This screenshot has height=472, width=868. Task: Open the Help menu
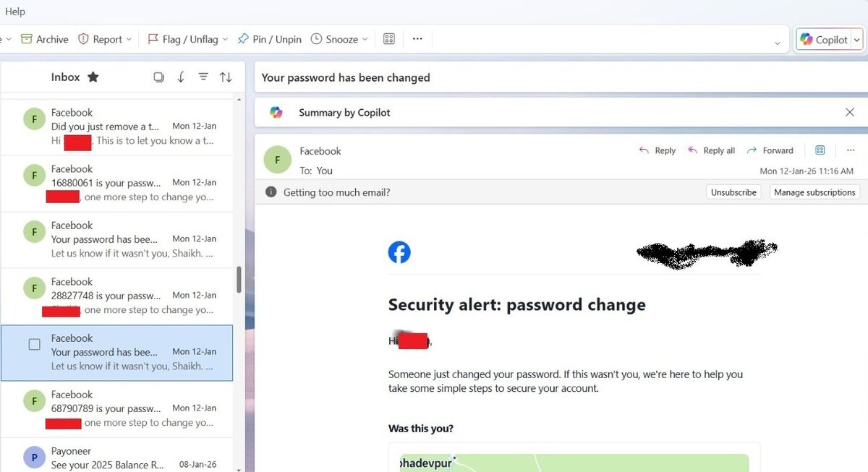coord(15,11)
